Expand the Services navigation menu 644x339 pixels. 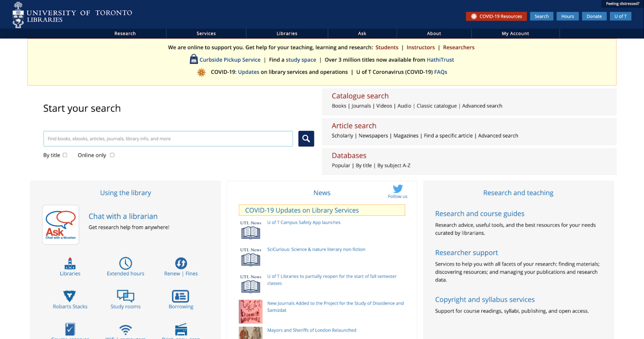point(206,34)
